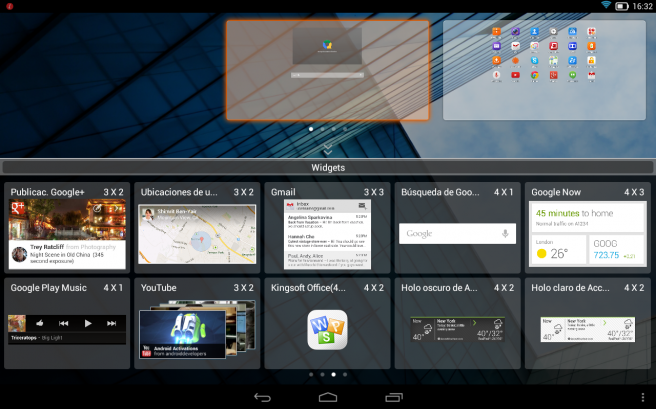
Task: Tap the YouTube icon in the home screen preview
Action: pos(515,75)
